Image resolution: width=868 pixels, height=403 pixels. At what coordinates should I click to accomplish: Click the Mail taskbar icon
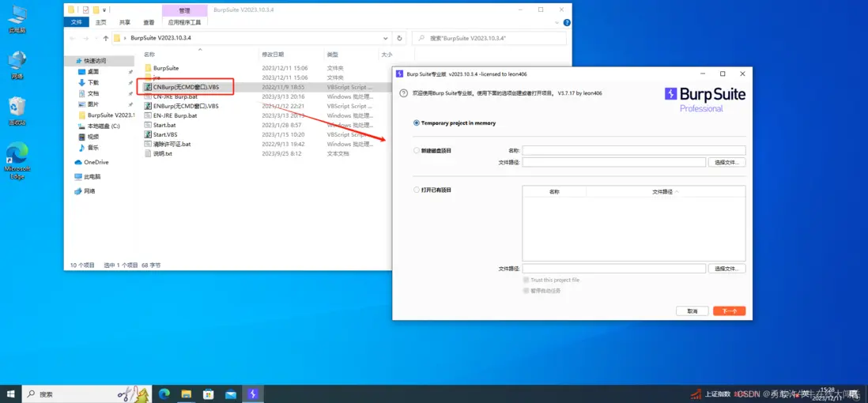click(x=231, y=394)
